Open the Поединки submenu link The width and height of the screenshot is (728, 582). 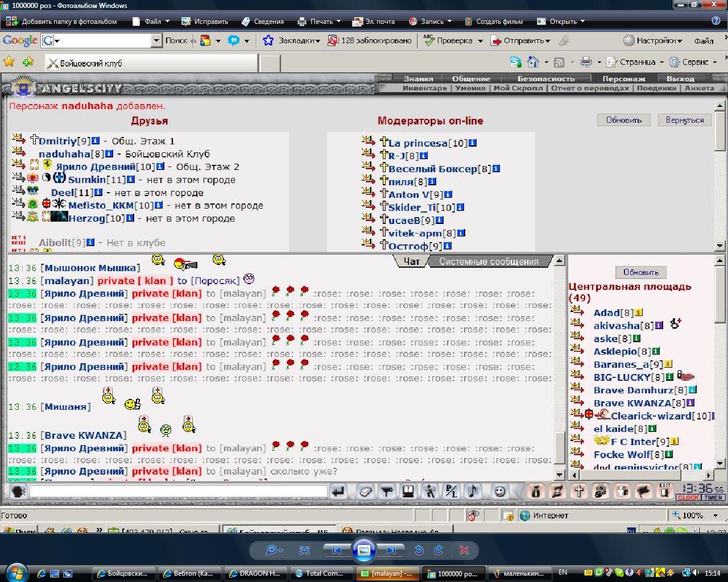(656, 88)
